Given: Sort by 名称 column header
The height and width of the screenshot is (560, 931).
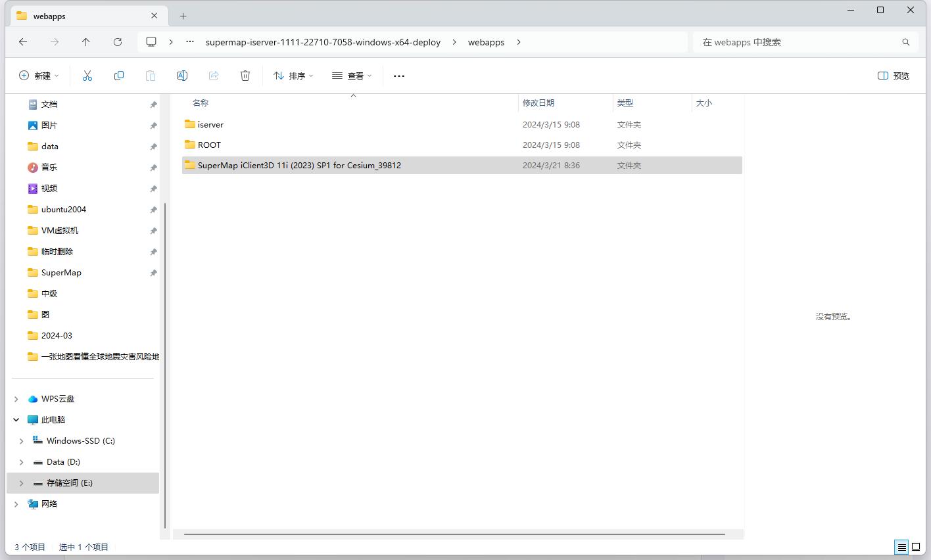Looking at the screenshot, I should (x=201, y=103).
